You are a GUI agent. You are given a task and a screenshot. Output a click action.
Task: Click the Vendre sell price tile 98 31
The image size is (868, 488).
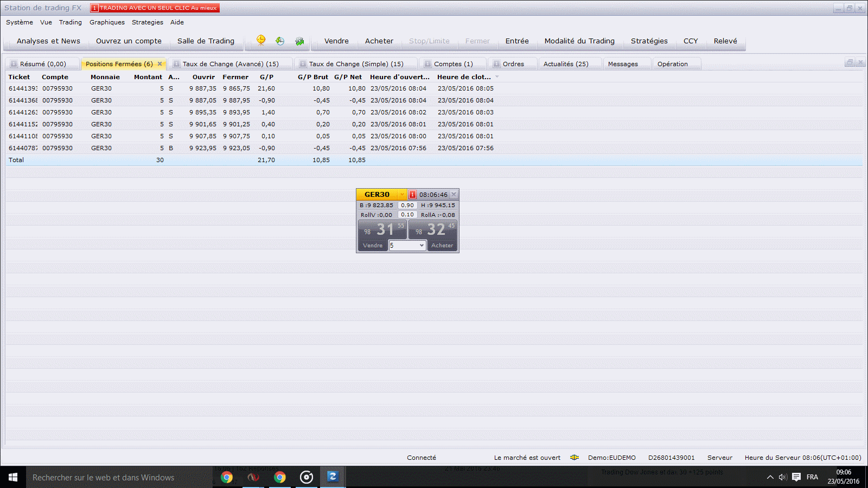click(x=382, y=229)
